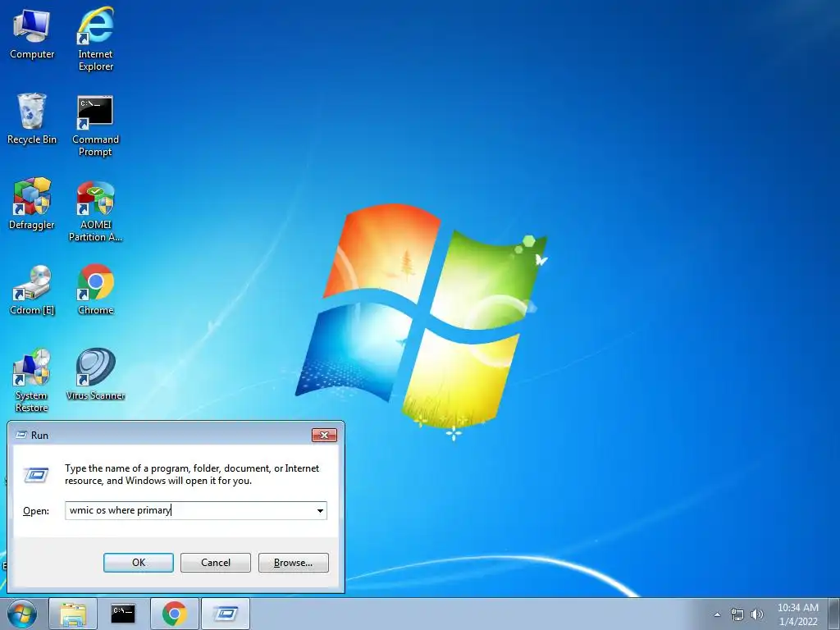Close the Run dialog with the X
840x630 pixels.
click(x=324, y=435)
